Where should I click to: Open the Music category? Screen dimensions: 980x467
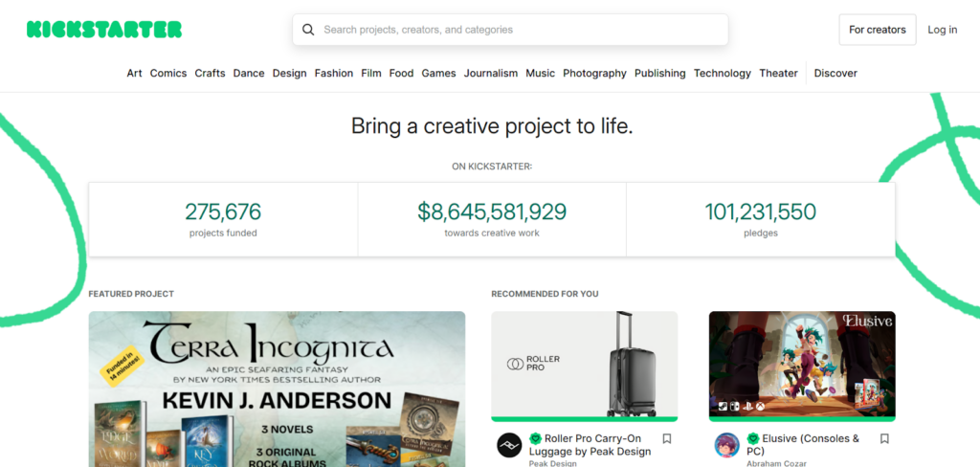click(540, 73)
